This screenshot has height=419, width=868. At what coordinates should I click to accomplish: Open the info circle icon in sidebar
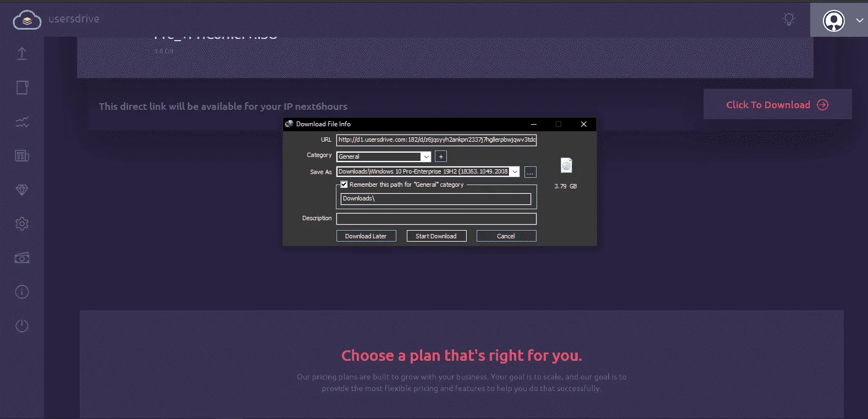[22, 292]
